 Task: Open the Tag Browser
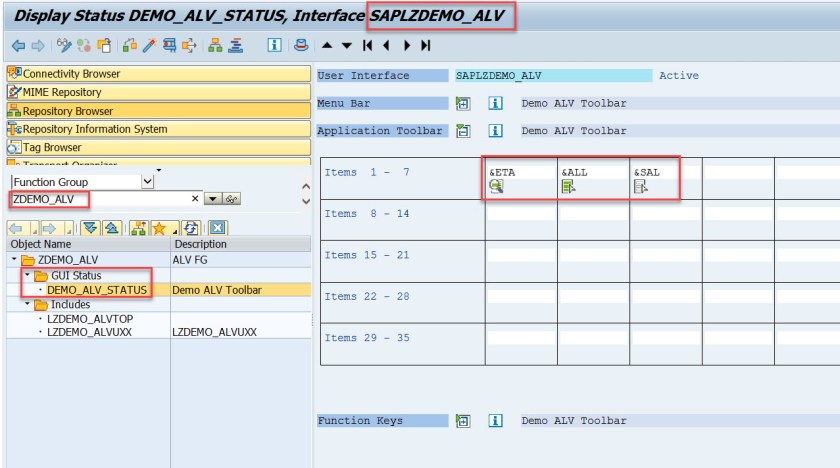[x=159, y=147]
